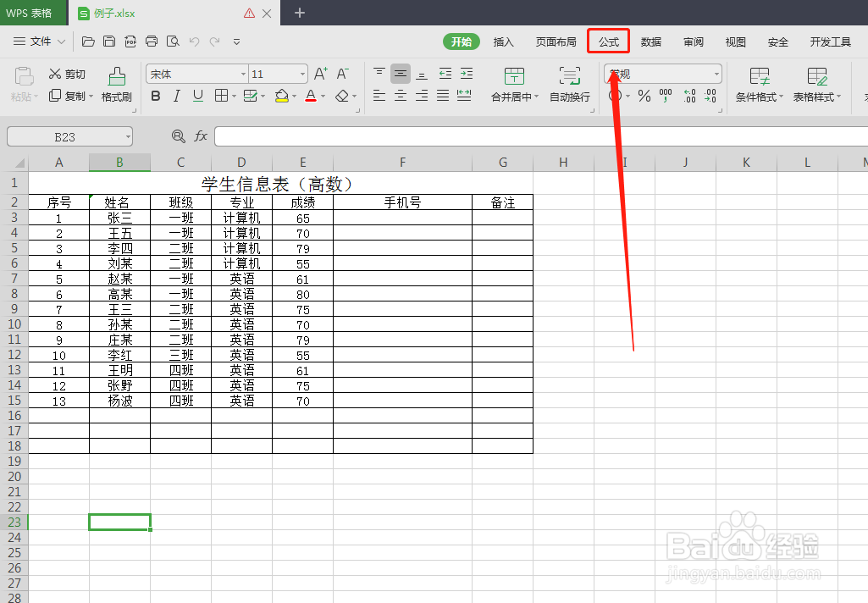Viewport: 868px width, 603px height.
Task: Select column F header
Action: pos(402,163)
